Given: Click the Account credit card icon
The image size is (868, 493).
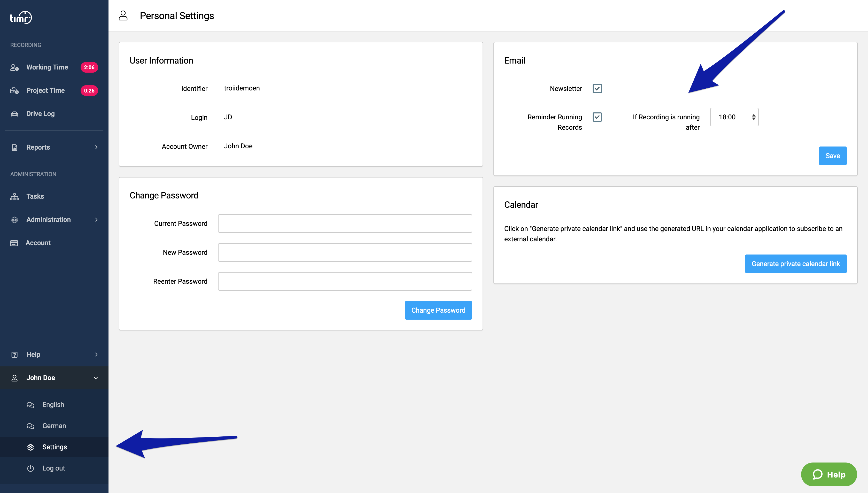Looking at the screenshot, I should pos(14,243).
